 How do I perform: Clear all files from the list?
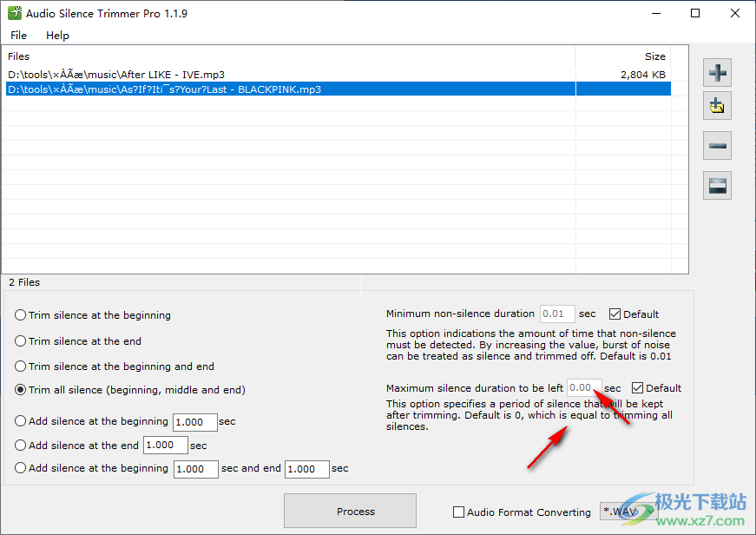718,185
